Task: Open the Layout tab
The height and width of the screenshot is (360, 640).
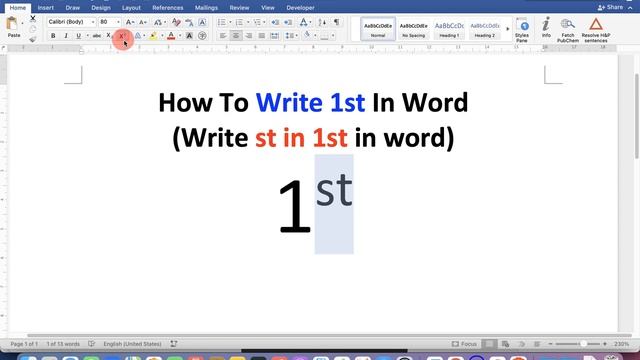Action: point(131,8)
